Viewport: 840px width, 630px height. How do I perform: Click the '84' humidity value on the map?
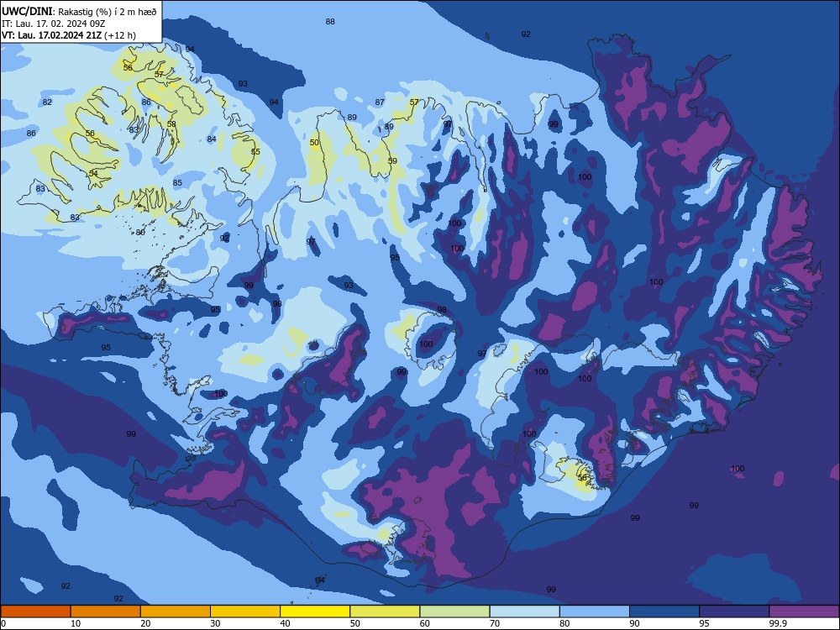pyautogui.click(x=212, y=139)
